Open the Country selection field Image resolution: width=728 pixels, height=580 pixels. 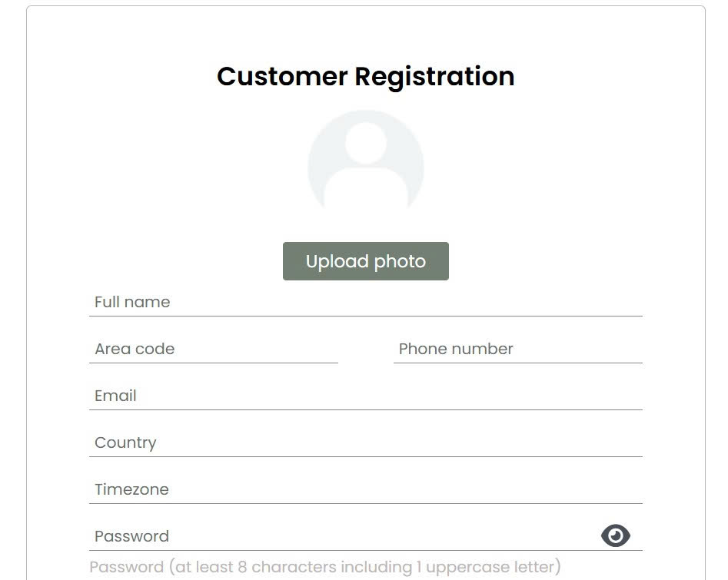coord(365,443)
